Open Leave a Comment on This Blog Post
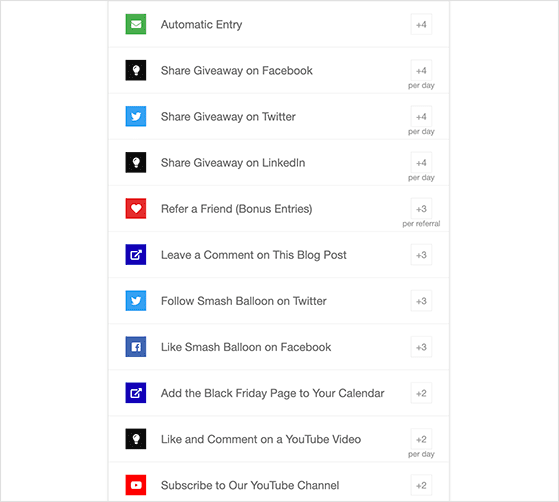This screenshot has width=559, height=502. click(279, 255)
